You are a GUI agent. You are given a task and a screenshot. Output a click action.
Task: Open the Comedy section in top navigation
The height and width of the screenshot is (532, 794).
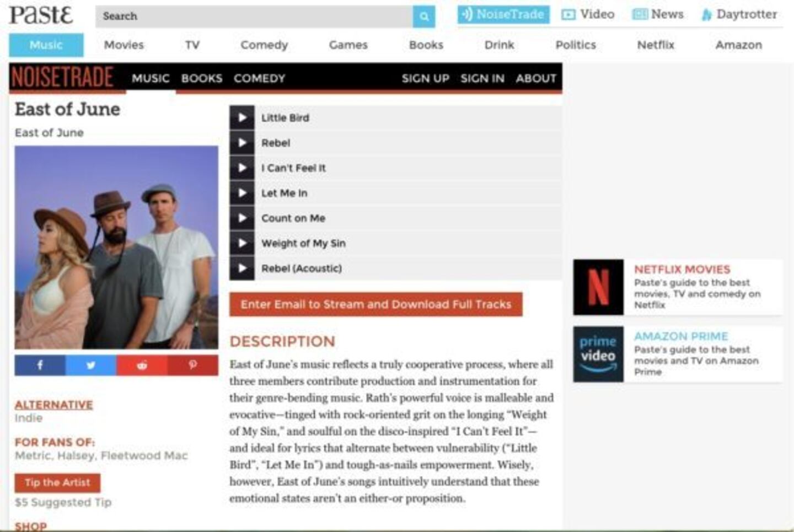point(264,45)
